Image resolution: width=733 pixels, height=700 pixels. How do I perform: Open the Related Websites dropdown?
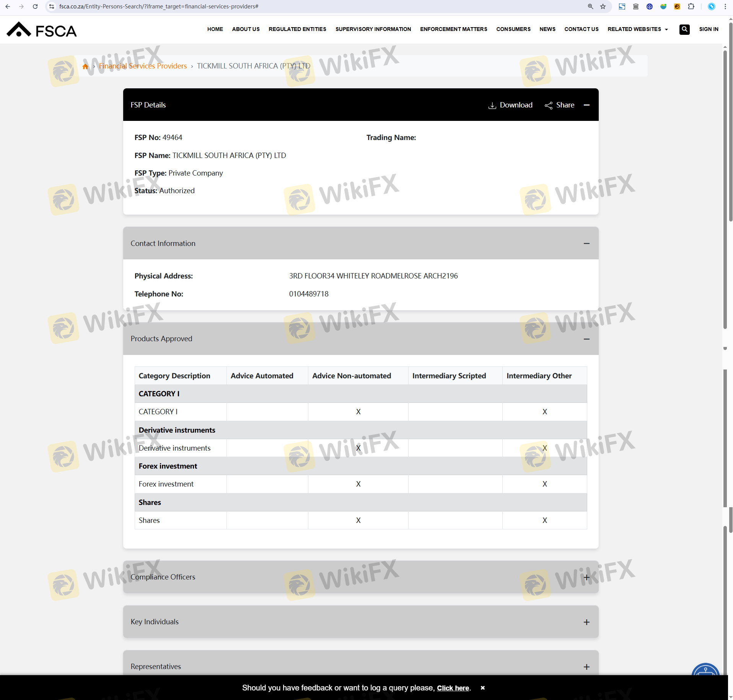click(637, 29)
